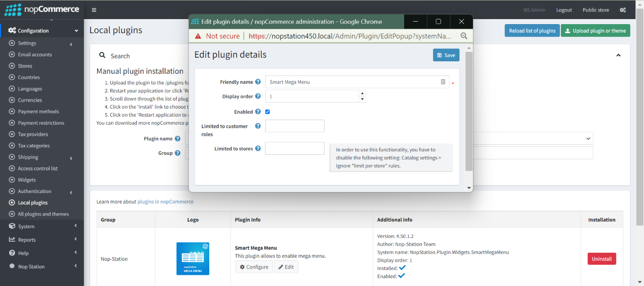Click the Limited to customer roles field

(295, 126)
